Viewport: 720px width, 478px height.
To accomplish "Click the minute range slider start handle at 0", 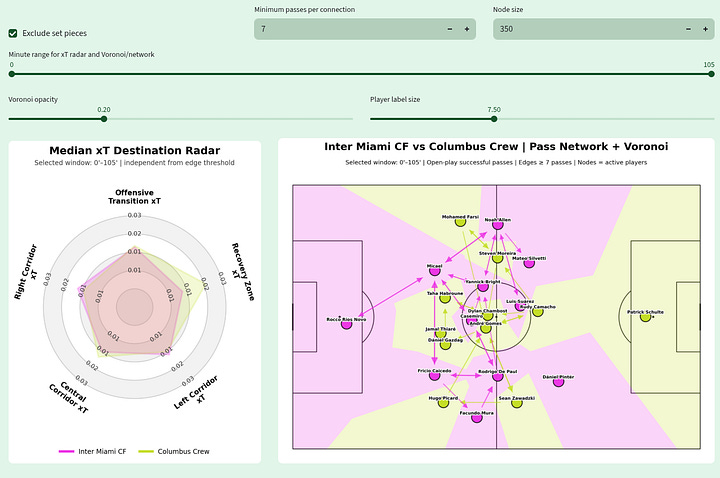I will click(x=12, y=74).
